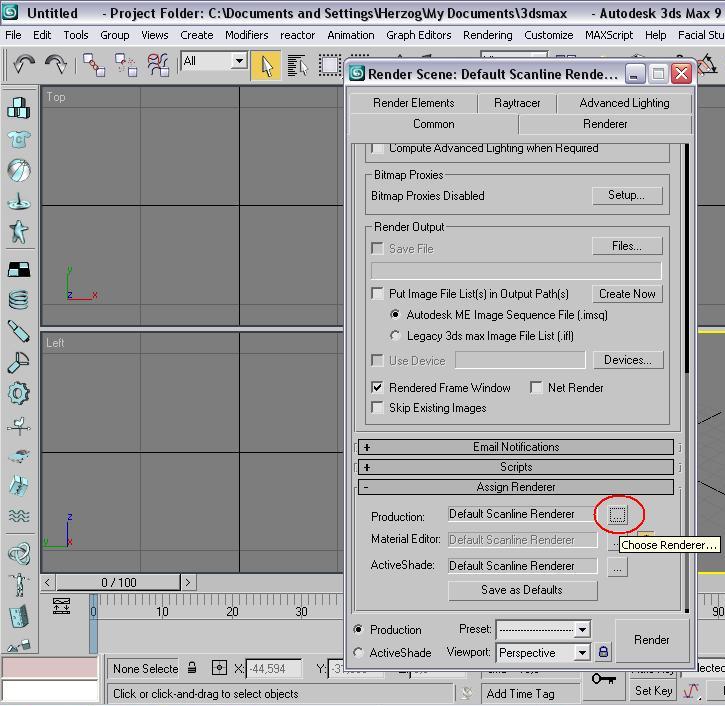
Task: Uncheck Rendered Frame Window checkbox
Action: [377, 387]
